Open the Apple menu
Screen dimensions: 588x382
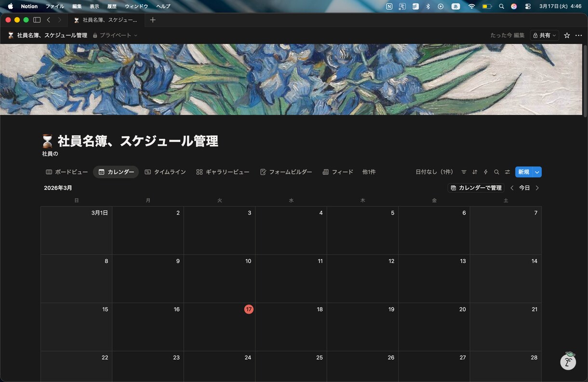[10, 6]
